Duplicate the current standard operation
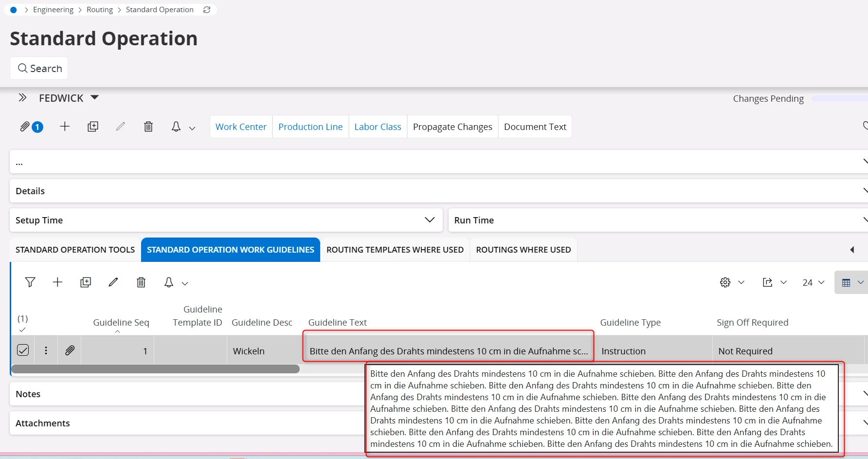This screenshot has width=868, height=459. tap(93, 127)
